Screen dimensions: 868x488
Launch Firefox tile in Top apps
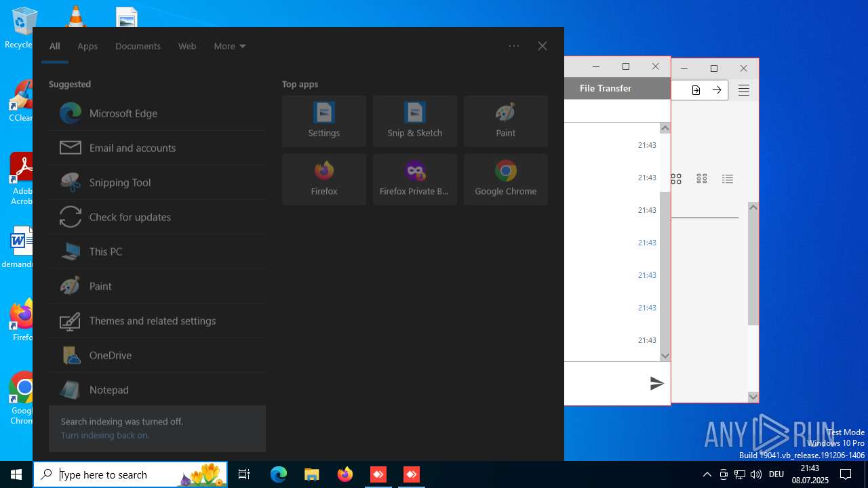tap(324, 180)
